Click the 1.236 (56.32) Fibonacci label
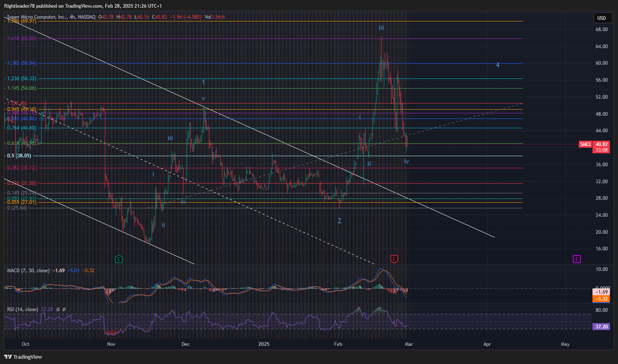Screen dimensions: 618x364 point(22,78)
